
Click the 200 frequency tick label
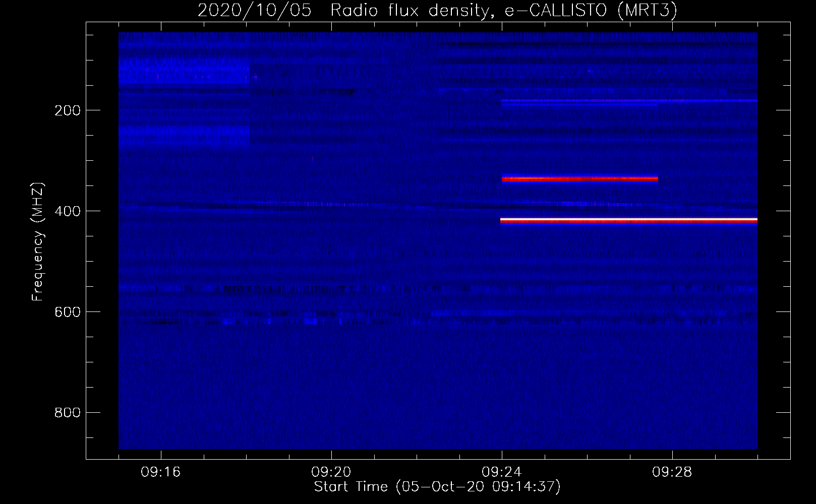pos(68,110)
